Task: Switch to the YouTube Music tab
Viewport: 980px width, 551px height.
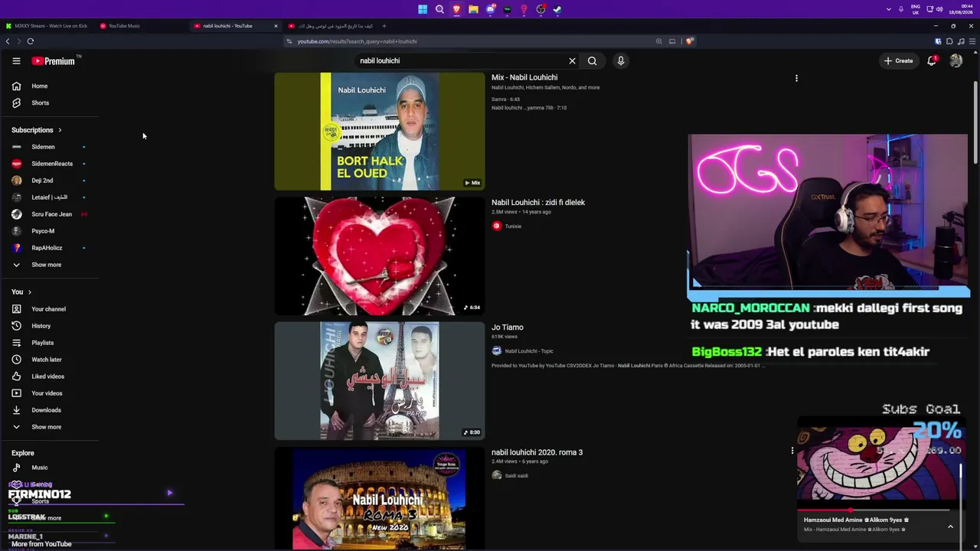Action: (x=142, y=26)
